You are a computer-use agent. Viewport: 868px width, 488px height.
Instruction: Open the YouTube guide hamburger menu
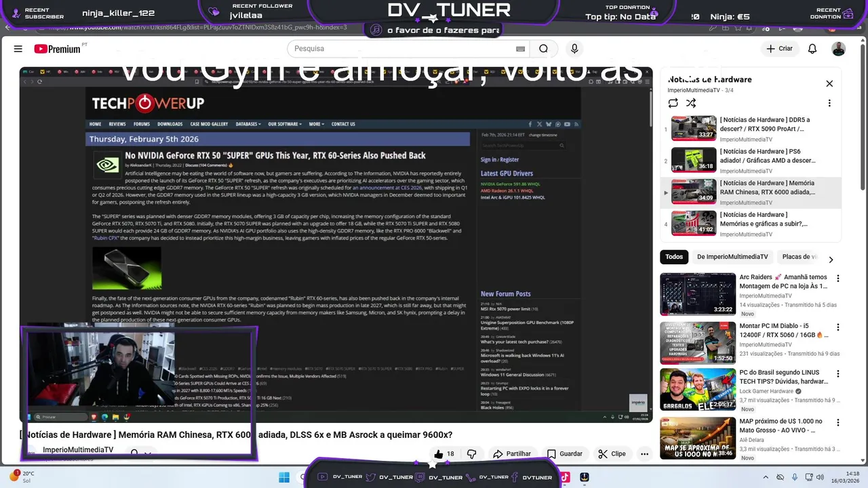pyautogui.click(x=18, y=49)
